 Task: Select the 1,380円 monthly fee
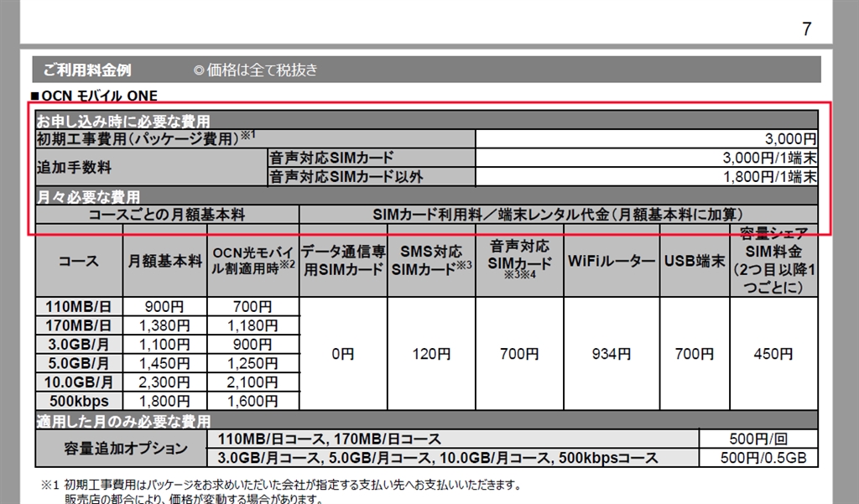[165, 325]
